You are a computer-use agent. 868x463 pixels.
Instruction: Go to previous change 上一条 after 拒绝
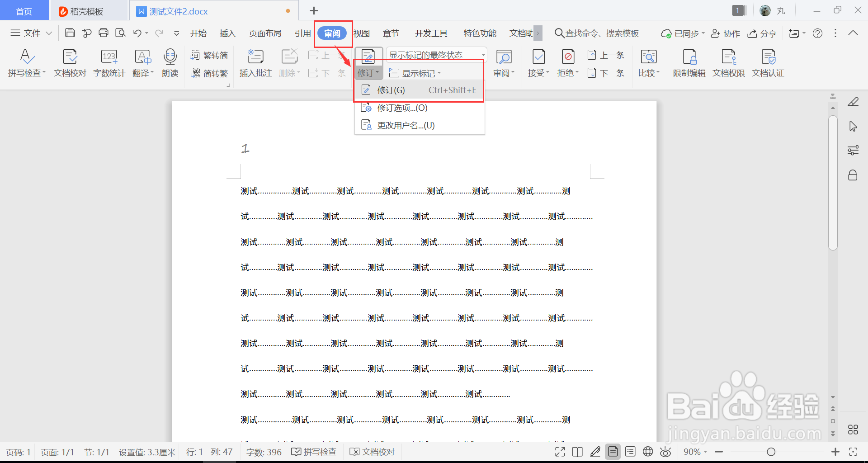pyautogui.click(x=606, y=55)
